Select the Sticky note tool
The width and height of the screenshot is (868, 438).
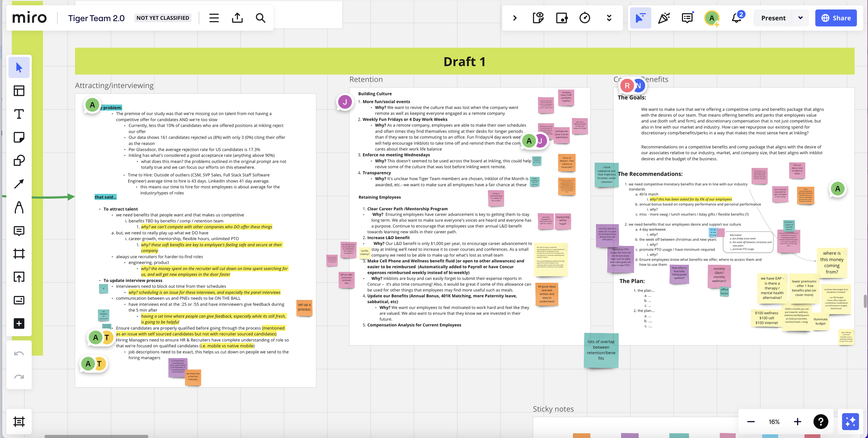pos(19,137)
